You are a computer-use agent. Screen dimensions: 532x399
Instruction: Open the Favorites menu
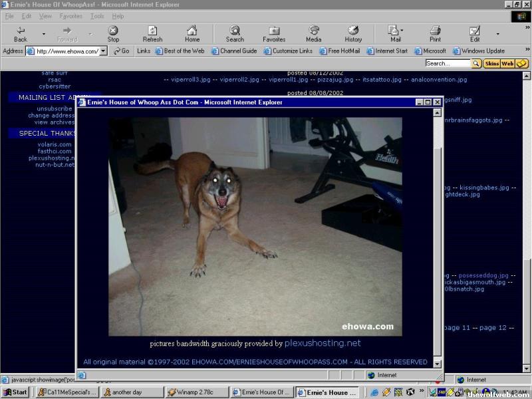tap(71, 16)
